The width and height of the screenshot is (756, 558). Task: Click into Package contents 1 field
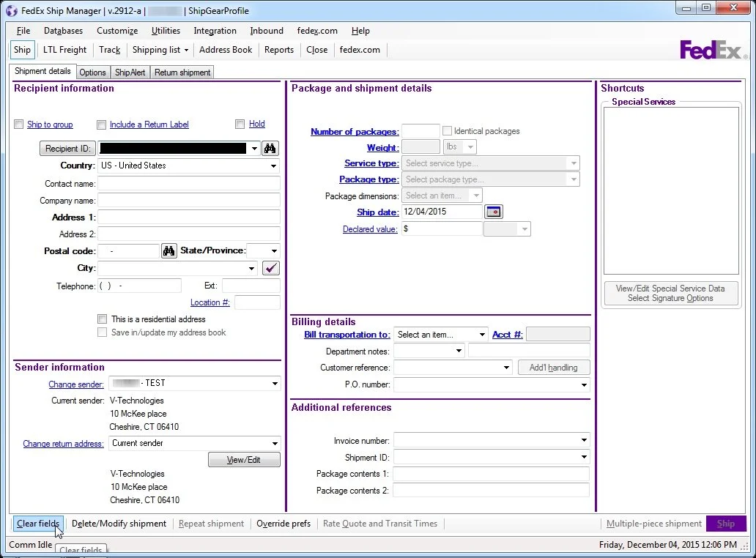coord(492,475)
